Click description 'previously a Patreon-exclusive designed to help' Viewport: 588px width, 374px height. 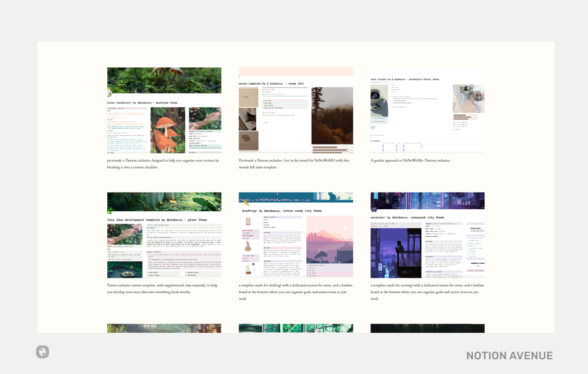[163, 164]
